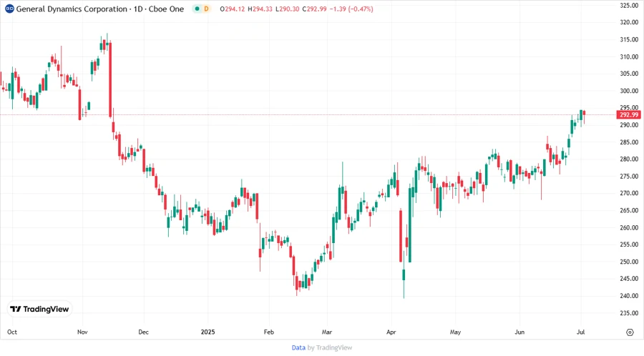Click the 292.99 current price label
Image resolution: width=644 pixels, height=356 pixels.
pos(629,115)
